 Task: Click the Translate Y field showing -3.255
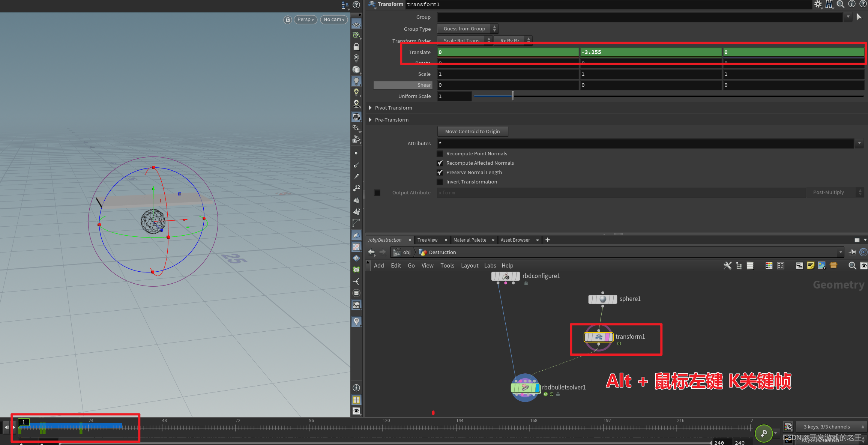pyautogui.click(x=651, y=52)
